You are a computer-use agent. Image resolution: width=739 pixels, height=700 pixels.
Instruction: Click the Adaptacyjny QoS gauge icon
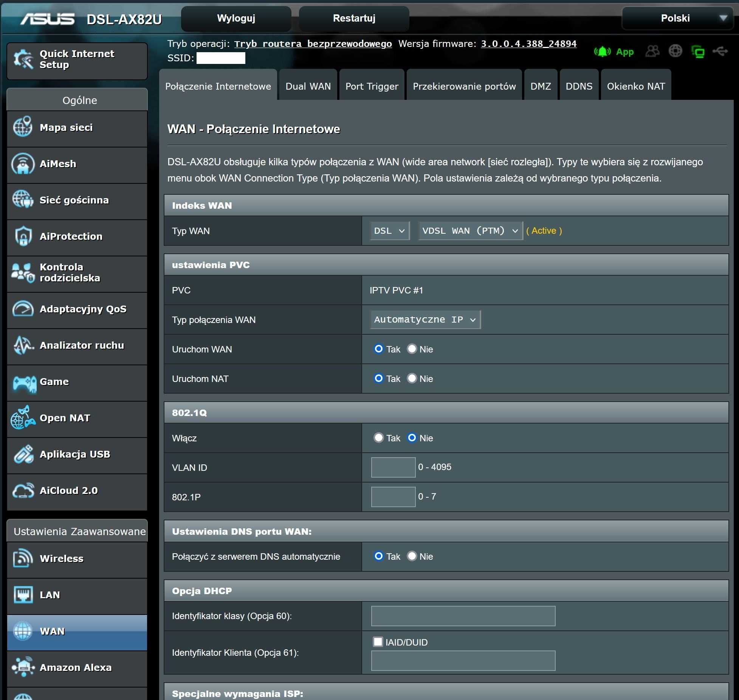pyautogui.click(x=23, y=309)
